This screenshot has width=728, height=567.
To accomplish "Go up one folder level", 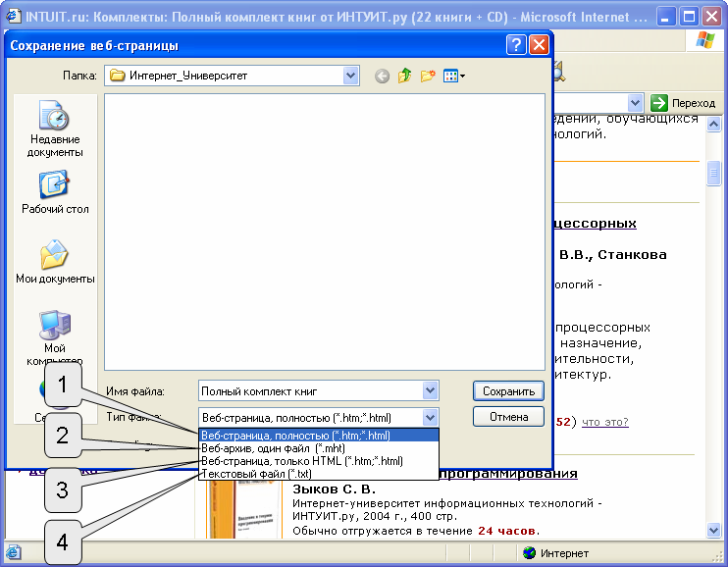I will coord(405,76).
